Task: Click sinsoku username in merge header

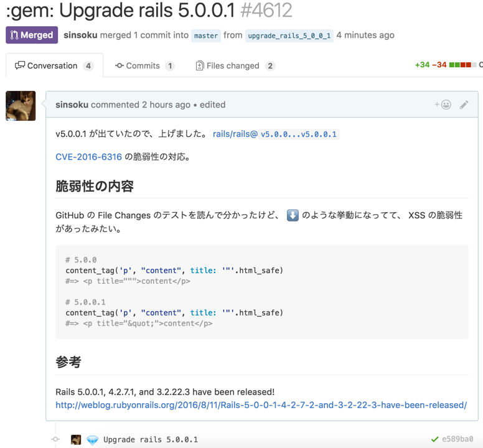Action: coord(80,35)
